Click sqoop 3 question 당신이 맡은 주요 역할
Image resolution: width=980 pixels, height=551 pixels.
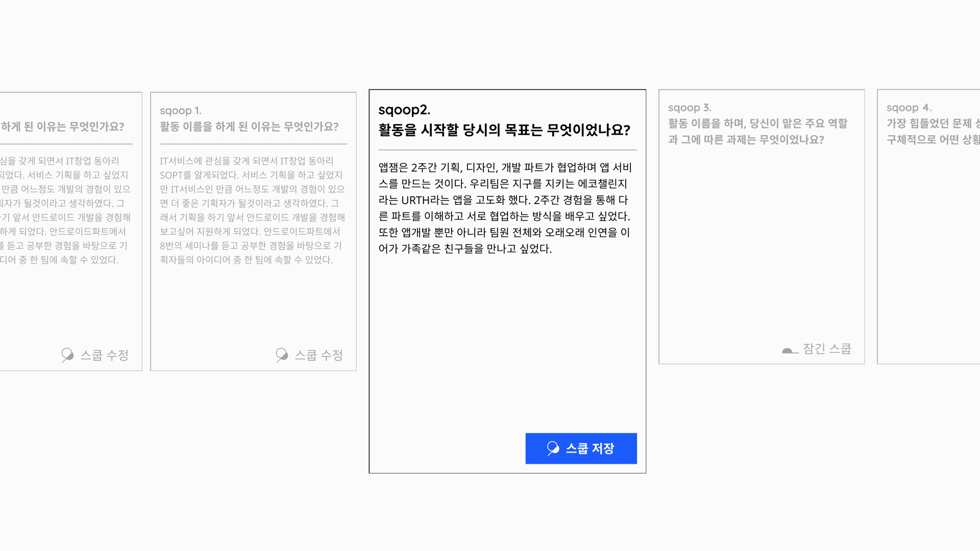(758, 132)
